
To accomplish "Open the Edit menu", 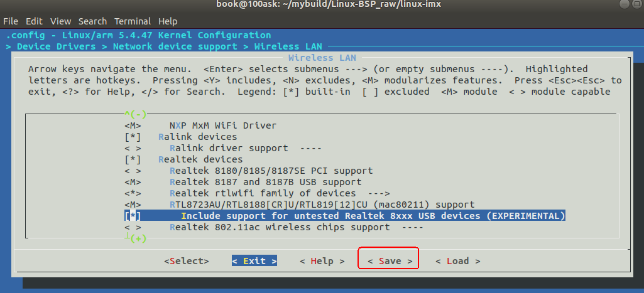I will click(34, 21).
